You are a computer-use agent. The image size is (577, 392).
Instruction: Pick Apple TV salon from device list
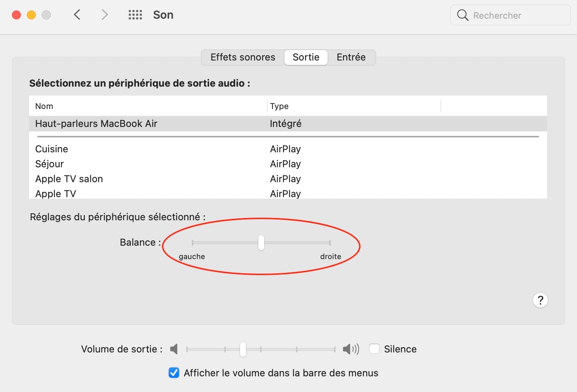69,179
